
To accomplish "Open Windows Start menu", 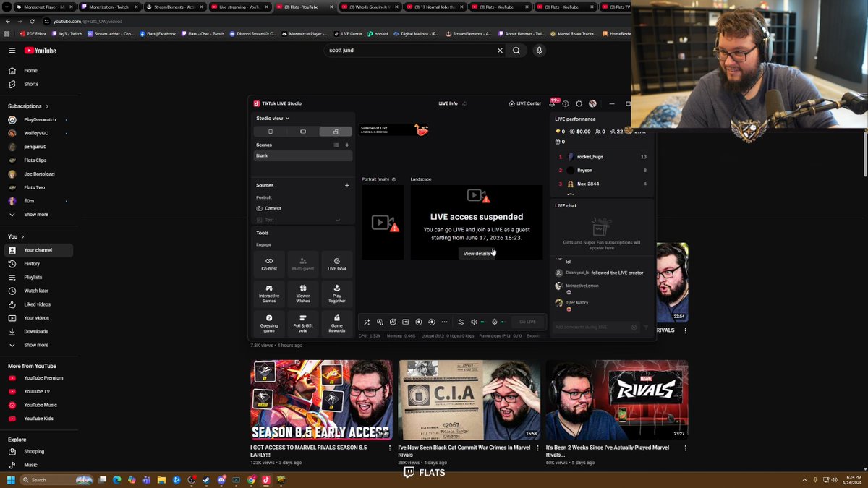I will tap(11, 479).
